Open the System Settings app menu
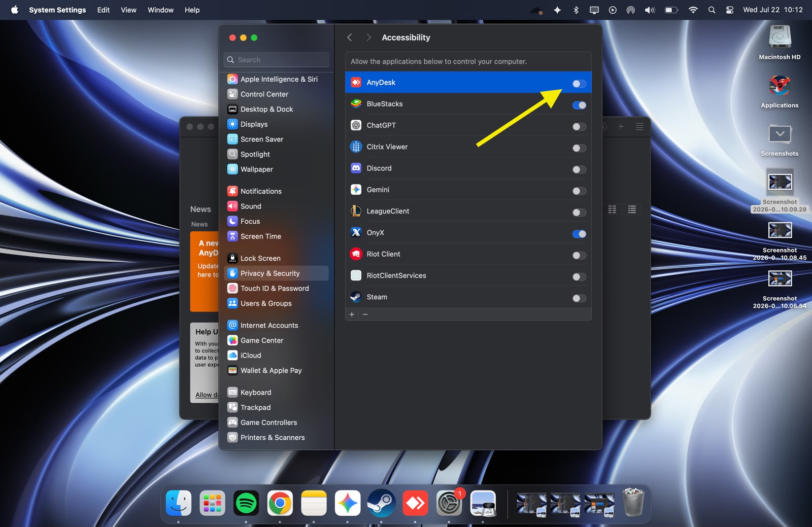This screenshot has width=812, height=527. coord(57,10)
